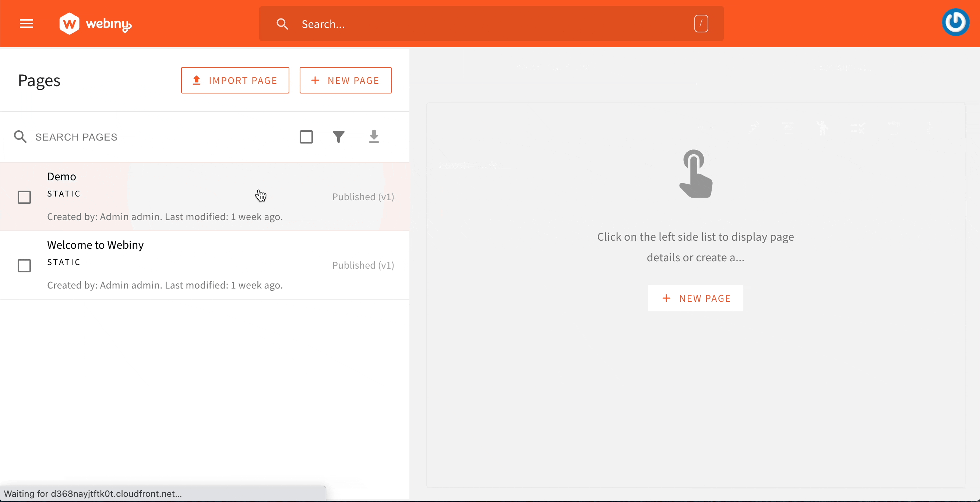Open the user avatar menu
Viewport: 980px width, 502px height.
pyautogui.click(x=956, y=22)
